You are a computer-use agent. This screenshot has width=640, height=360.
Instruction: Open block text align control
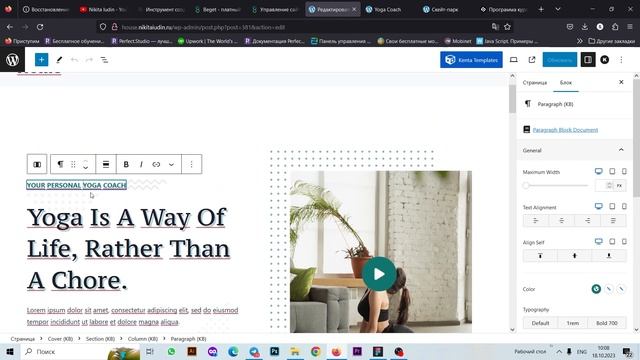tap(106, 164)
